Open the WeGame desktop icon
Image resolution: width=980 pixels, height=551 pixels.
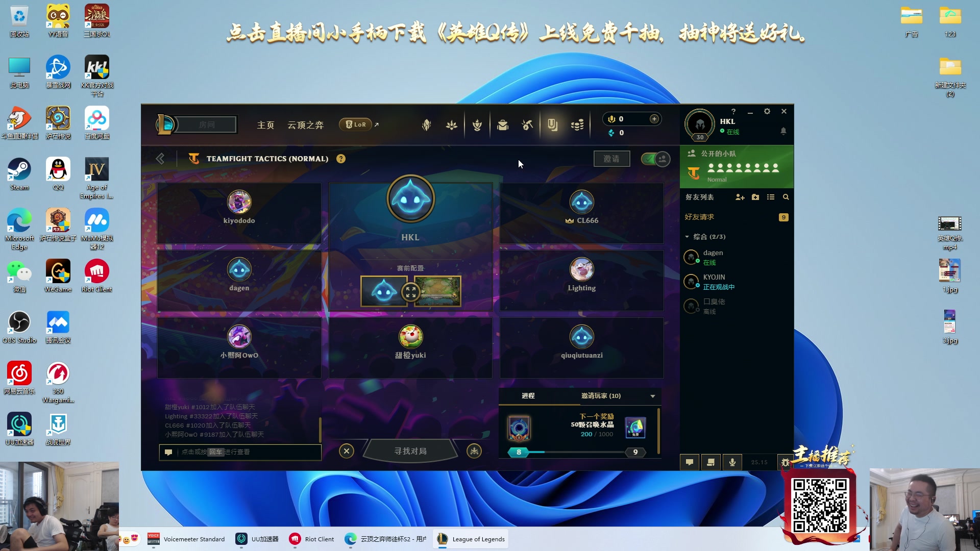(x=58, y=276)
